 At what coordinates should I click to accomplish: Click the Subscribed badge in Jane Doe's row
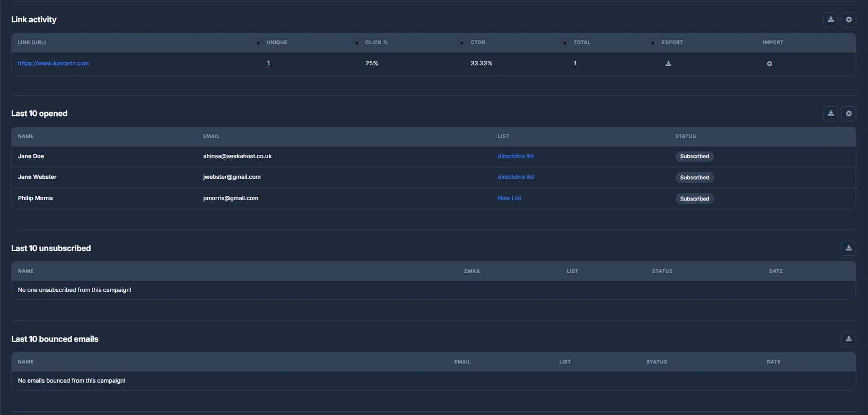[x=695, y=157]
